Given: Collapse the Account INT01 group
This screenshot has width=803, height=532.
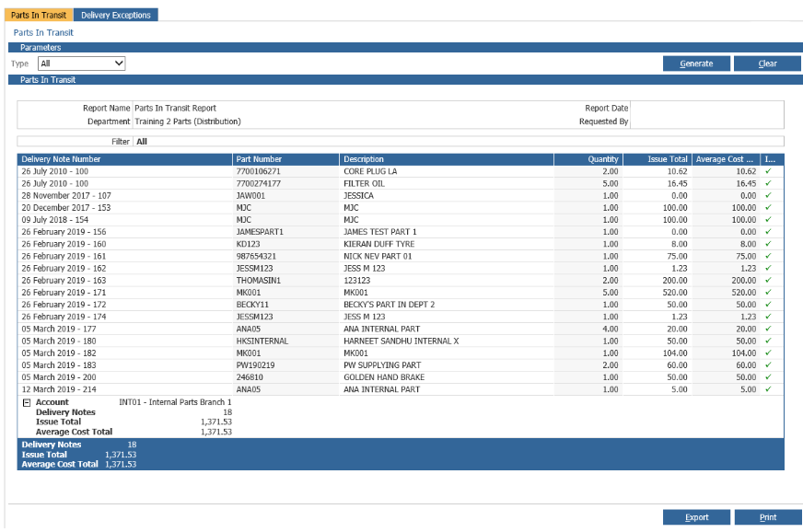Looking at the screenshot, I should pyautogui.click(x=27, y=403).
